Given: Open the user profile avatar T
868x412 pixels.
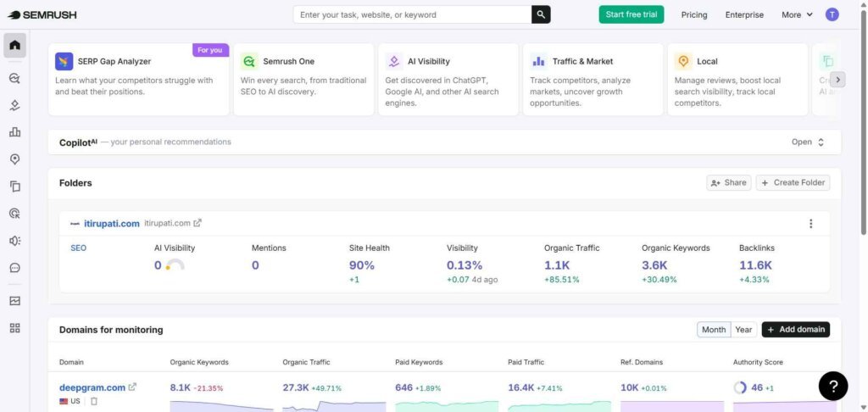Looking at the screenshot, I should (x=832, y=15).
